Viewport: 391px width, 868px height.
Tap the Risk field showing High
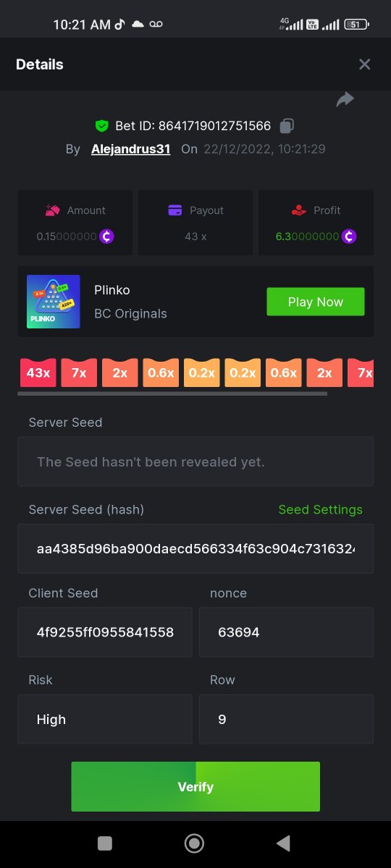pyautogui.click(x=105, y=719)
